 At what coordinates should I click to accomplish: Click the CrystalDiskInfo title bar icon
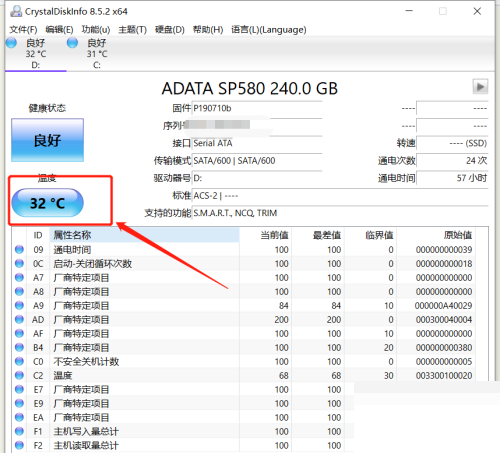click(16, 11)
